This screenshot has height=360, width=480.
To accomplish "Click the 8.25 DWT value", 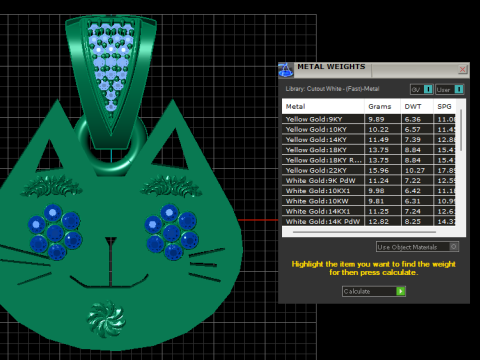I will click(413, 221).
